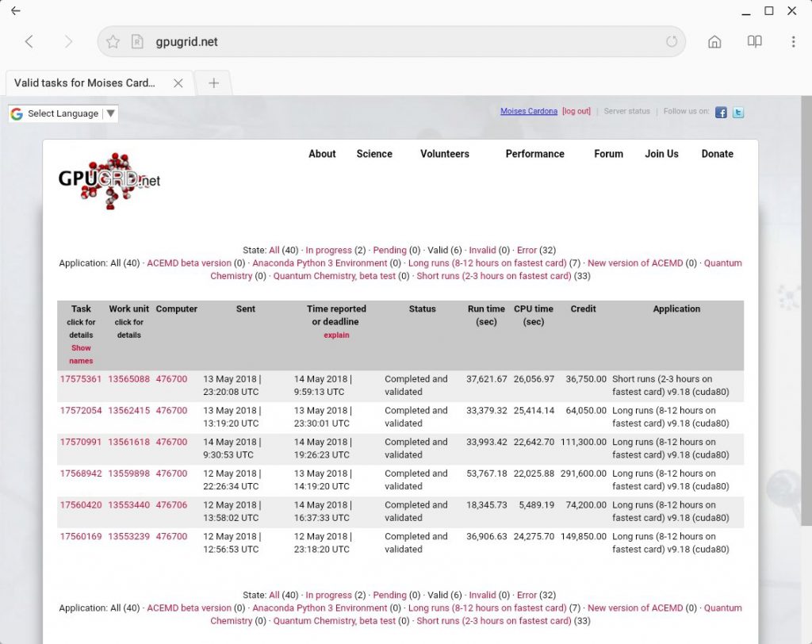Open the bookmarks book icon
Screen dimensions: 812x644
(x=755, y=41)
